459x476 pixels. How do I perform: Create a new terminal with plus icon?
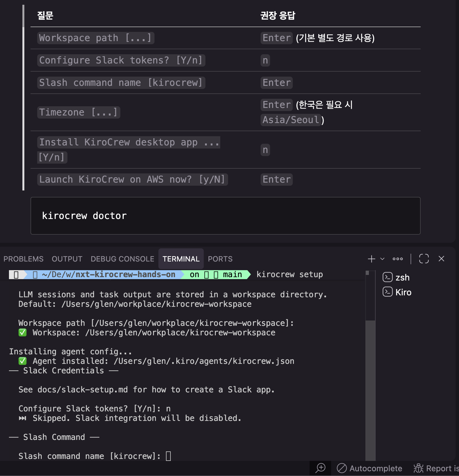[371, 259]
